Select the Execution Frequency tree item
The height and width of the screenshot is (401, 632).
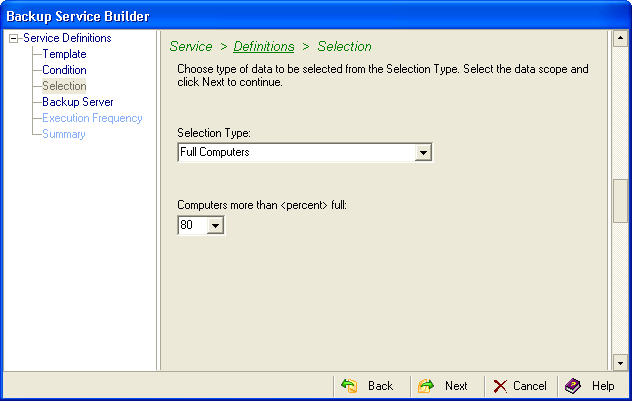click(92, 118)
